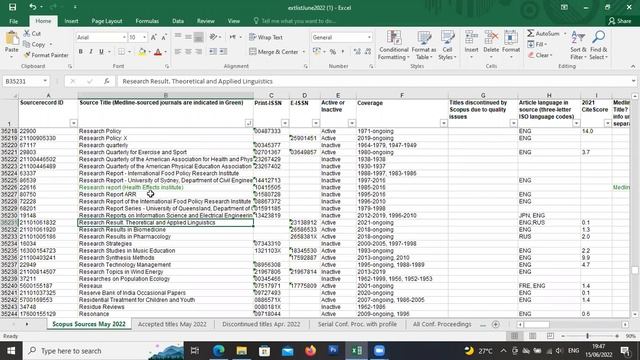The height and width of the screenshot is (360, 640).
Task: Open filter dropdown for Active or Inactive
Action: coord(351,123)
